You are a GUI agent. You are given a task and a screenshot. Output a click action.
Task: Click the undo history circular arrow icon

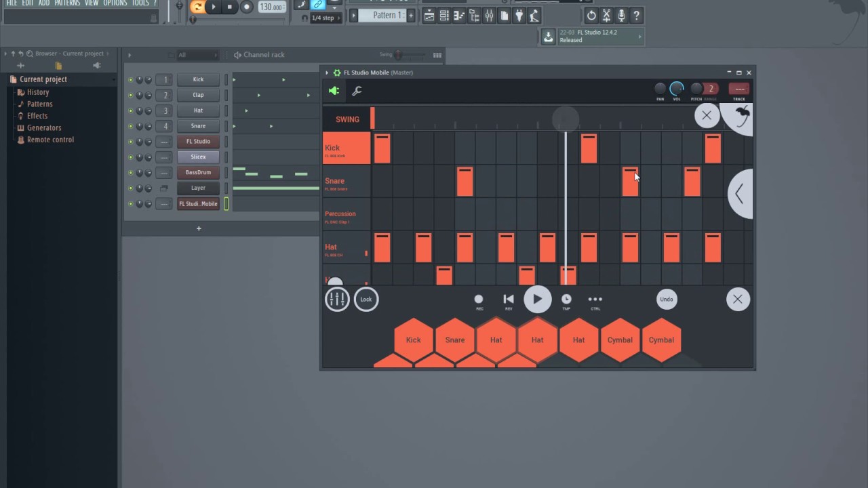coord(591,16)
